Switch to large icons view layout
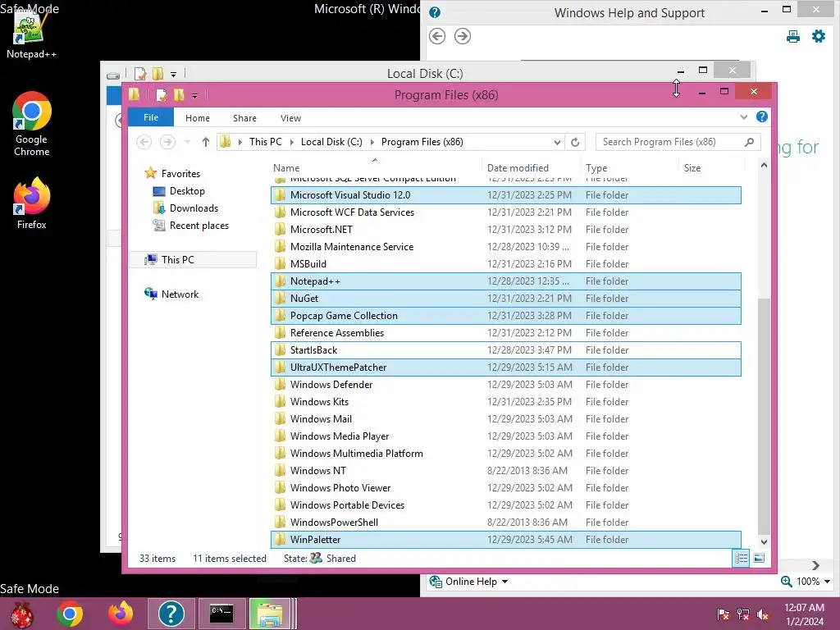 pos(759,558)
